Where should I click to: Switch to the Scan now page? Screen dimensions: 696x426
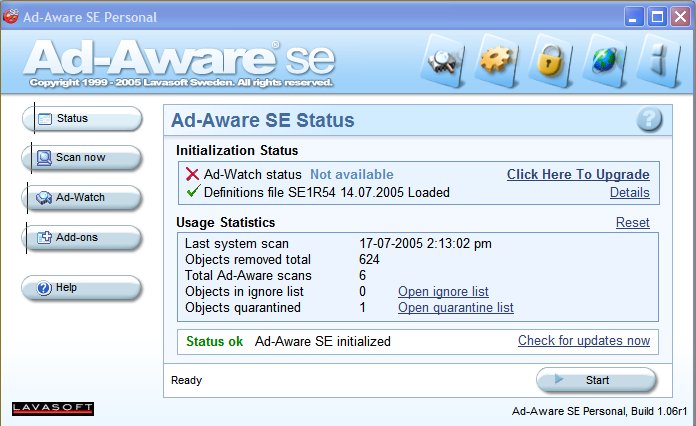(x=82, y=158)
